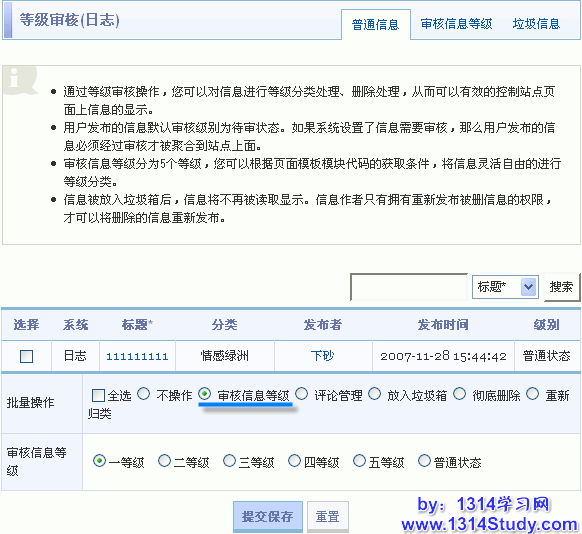The image size is (582, 534).
Task: Open the 审核信息等级 tab
Action: pyautogui.click(x=456, y=24)
